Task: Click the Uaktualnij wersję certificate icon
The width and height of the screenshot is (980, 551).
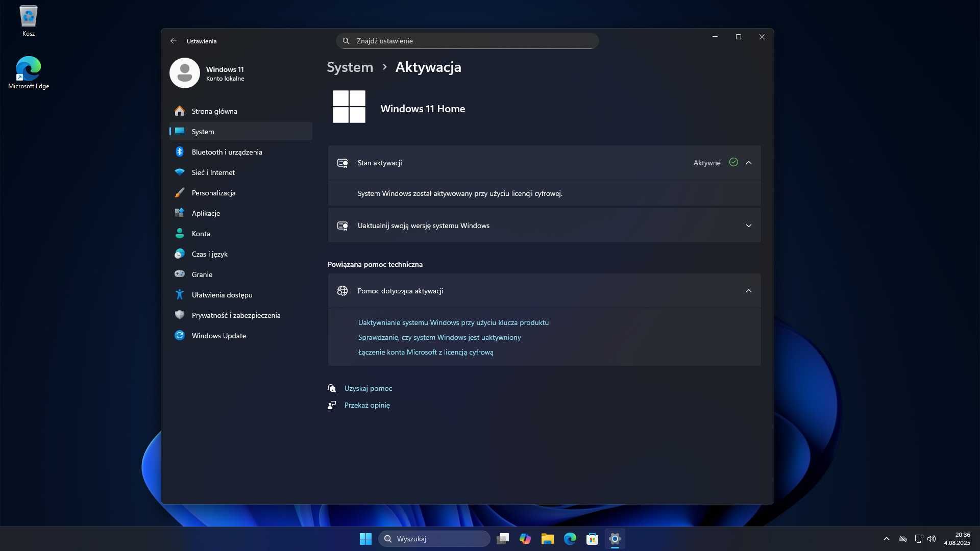Action: (x=342, y=226)
